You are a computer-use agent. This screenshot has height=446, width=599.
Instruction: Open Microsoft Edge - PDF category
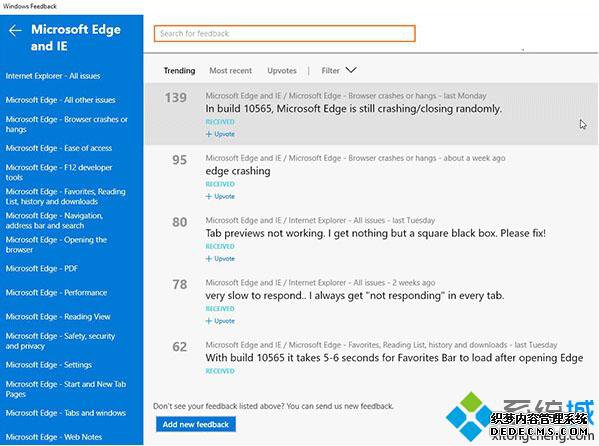pyautogui.click(x=42, y=269)
